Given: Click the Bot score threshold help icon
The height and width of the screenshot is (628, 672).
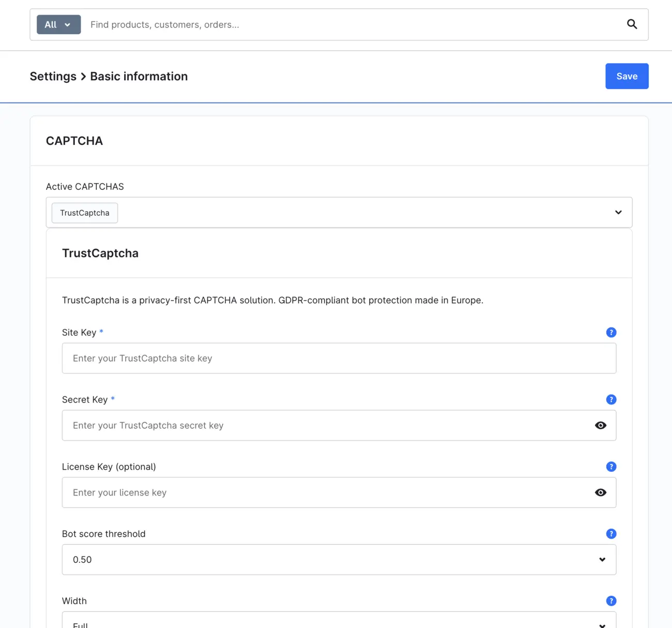Looking at the screenshot, I should 611,533.
